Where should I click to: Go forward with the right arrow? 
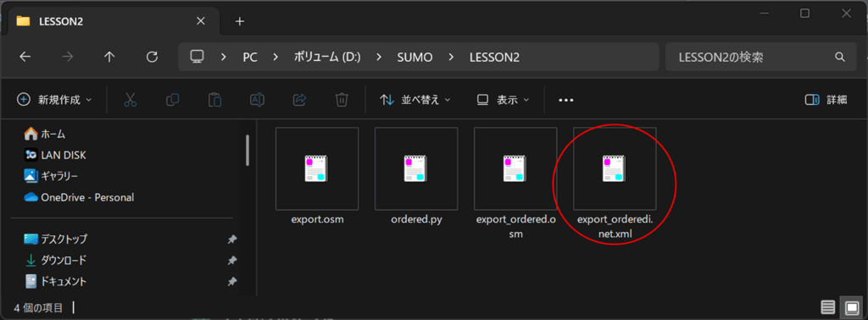pos(68,57)
